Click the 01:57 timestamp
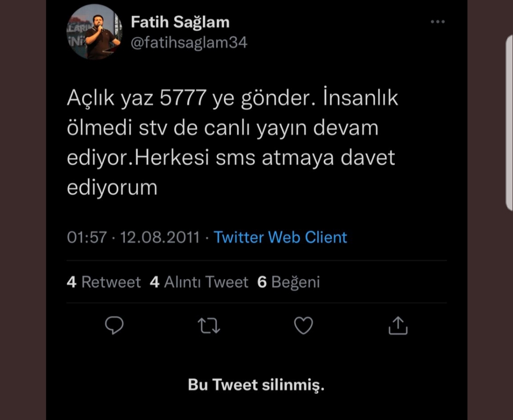 (x=87, y=237)
